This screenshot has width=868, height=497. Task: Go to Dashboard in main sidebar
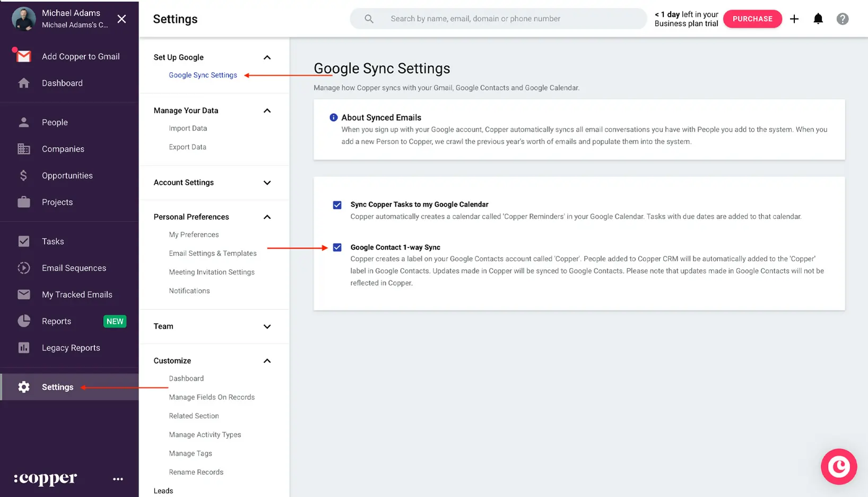coord(62,83)
